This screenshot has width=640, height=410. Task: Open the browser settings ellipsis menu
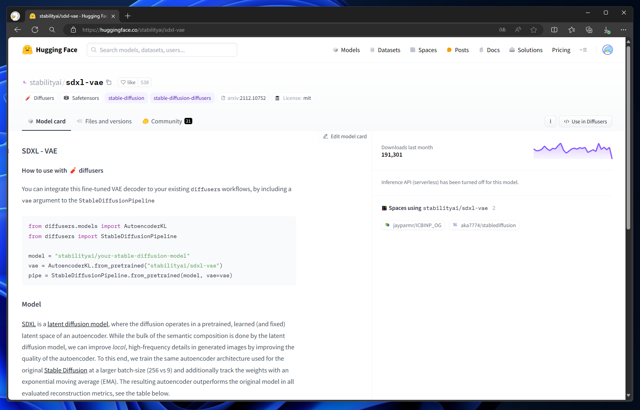coord(623,30)
